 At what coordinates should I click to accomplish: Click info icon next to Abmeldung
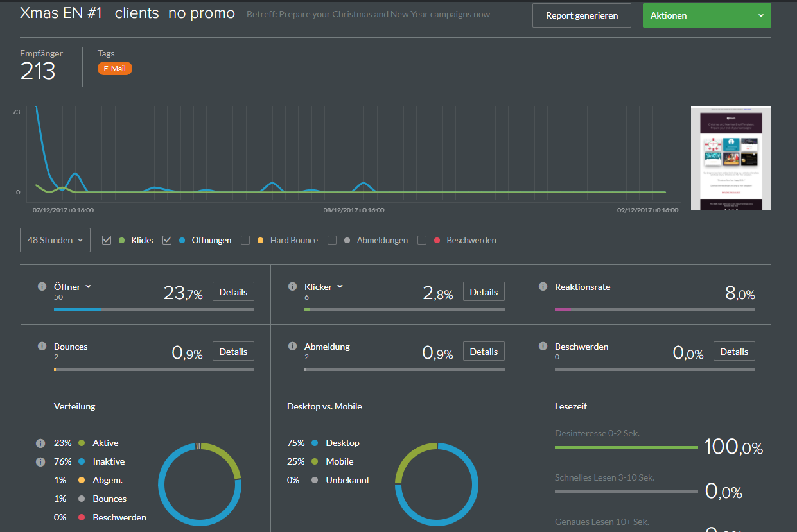point(293,347)
